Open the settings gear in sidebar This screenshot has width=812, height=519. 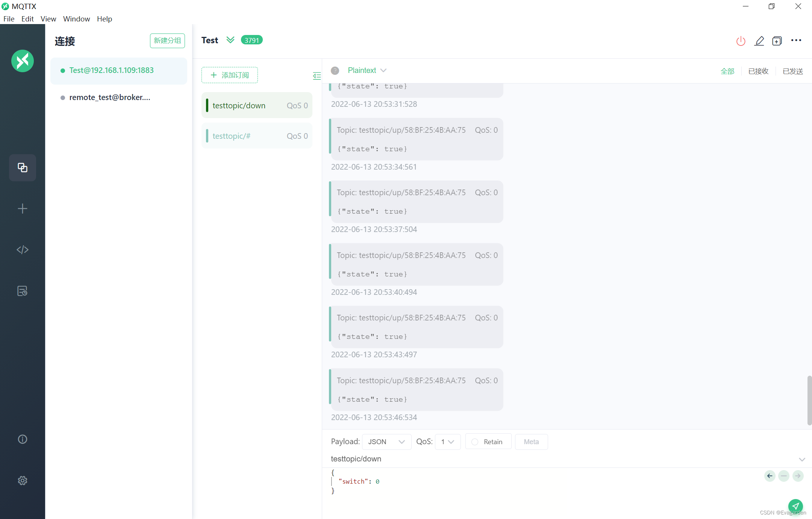point(23,480)
